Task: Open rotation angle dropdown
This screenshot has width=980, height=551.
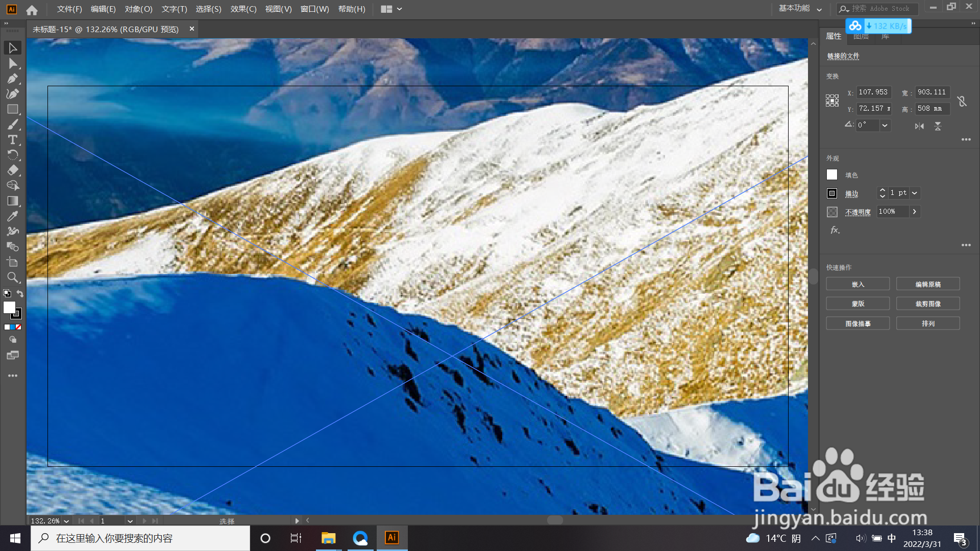Action: click(885, 125)
